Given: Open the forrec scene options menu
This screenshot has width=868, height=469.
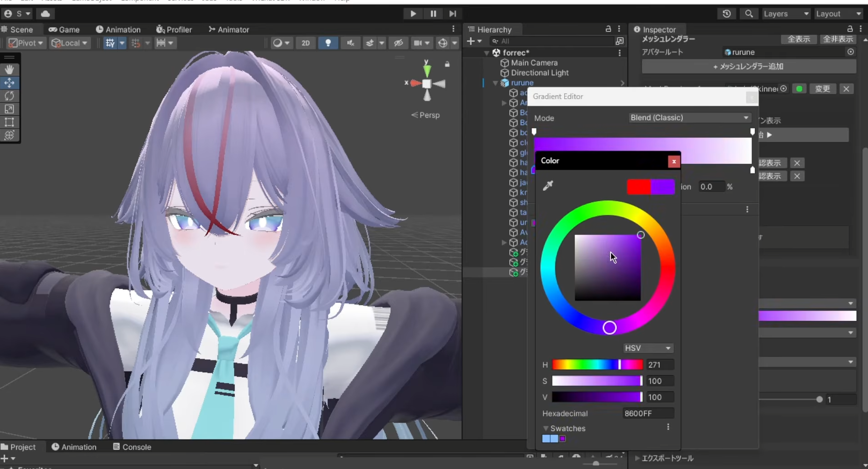Looking at the screenshot, I should coord(620,53).
